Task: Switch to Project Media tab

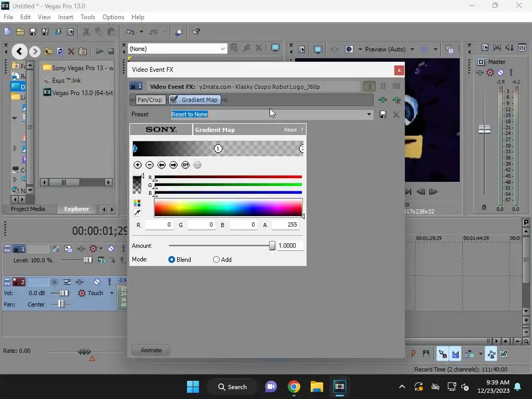Action: pos(28,209)
